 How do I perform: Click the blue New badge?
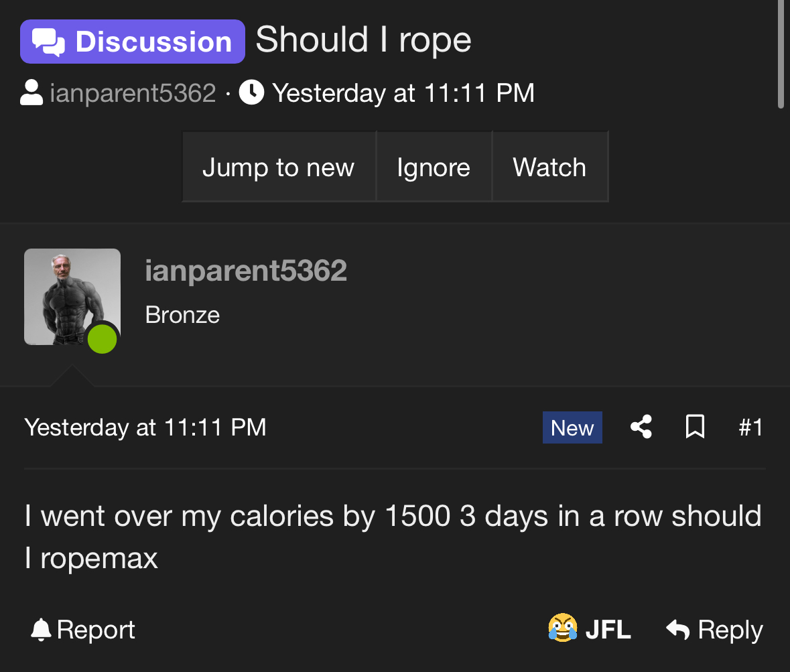[572, 427]
